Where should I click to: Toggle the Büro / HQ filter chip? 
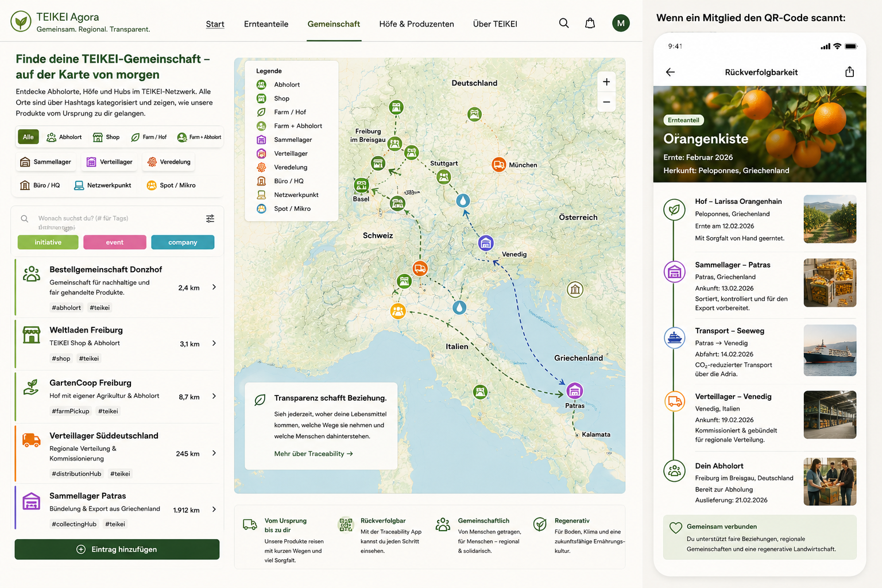pyautogui.click(x=40, y=185)
